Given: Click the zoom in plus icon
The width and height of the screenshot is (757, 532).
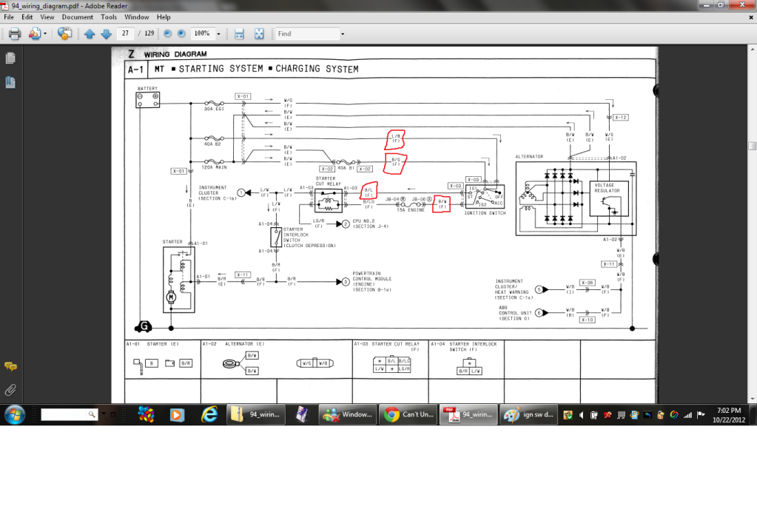Looking at the screenshot, I should (x=181, y=33).
